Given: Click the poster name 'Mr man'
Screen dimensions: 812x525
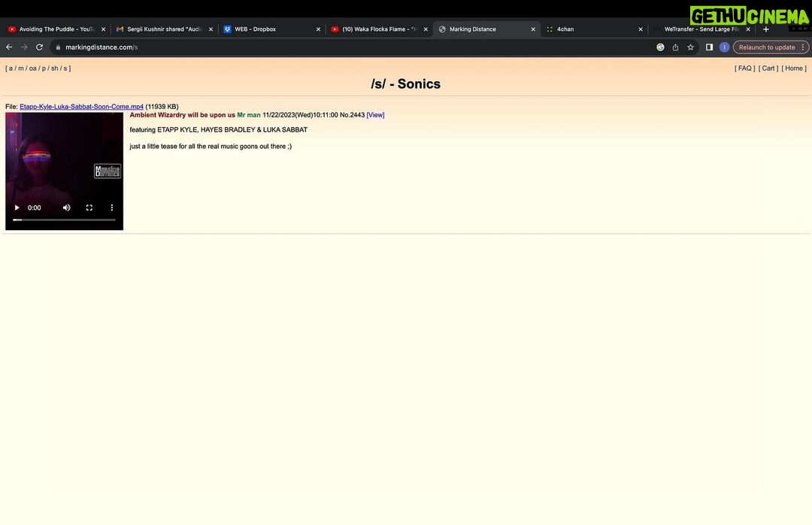Looking at the screenshot, I should (249, 115).
